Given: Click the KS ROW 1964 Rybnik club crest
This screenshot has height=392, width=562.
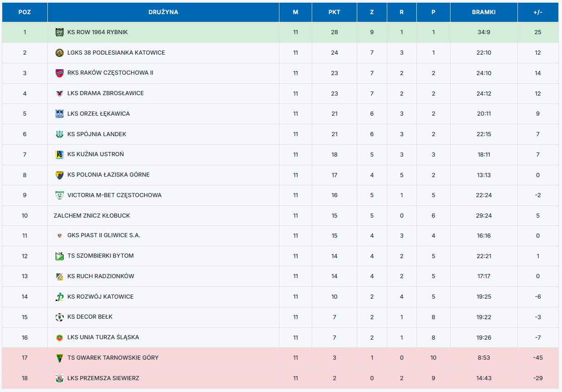Looking at the screenshot, I should 59,32.
